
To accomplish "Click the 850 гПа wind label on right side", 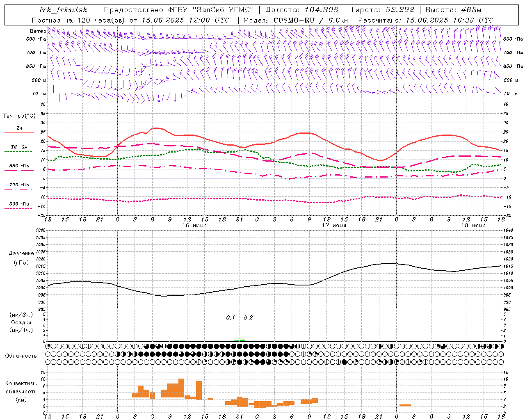I will (x=513, y=66).
